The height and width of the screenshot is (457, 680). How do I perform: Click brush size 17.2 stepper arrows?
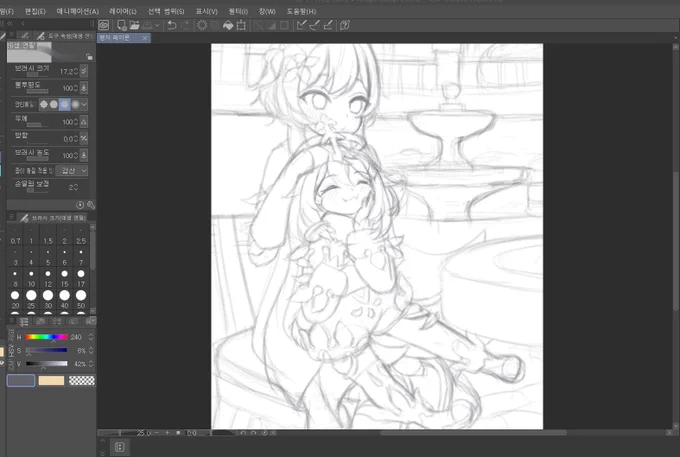click(x=76, y=71)
